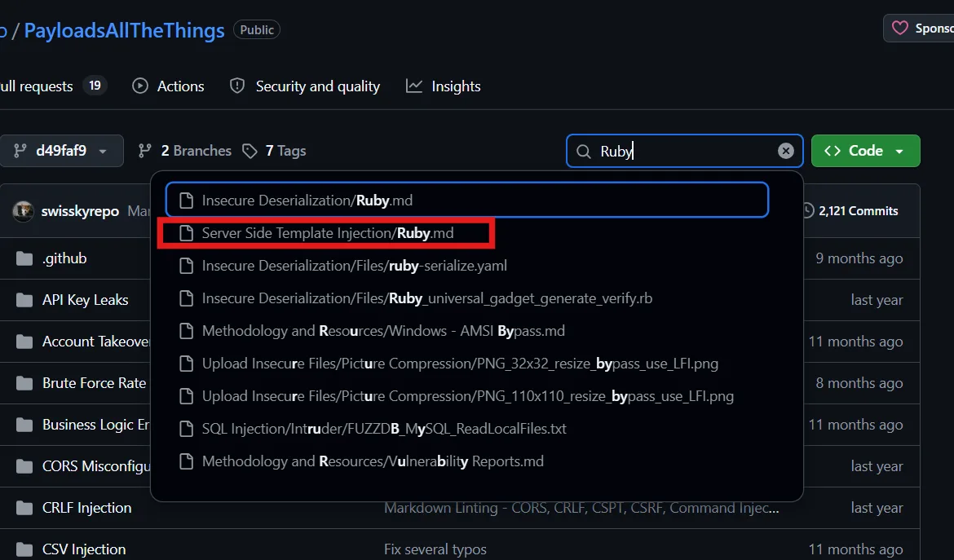Click the Insights graph icon
The width and height of the screenshot is (954, 560).
coord(413,86)
